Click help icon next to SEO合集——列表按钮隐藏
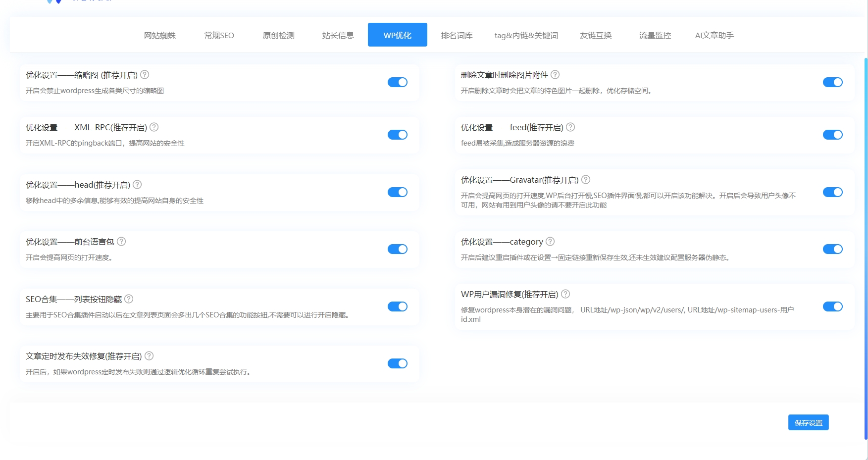The width and height of the screenshot is (868, 460). click(129, 299)
